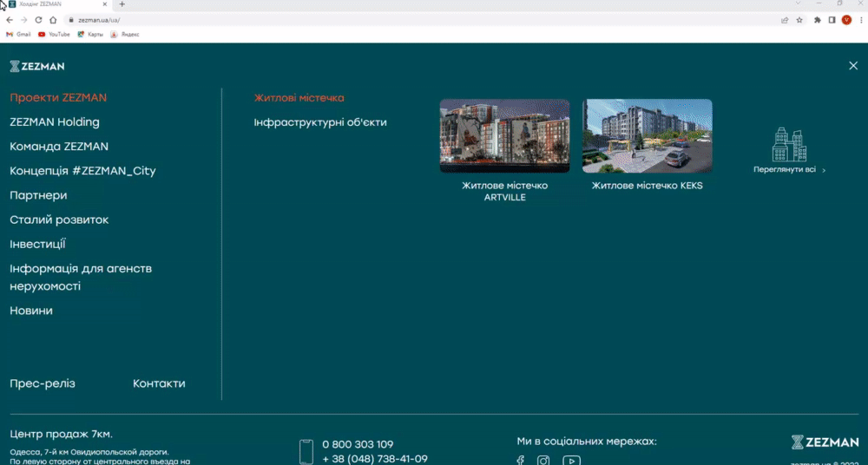The image size is (868, 465).
Task: Select Інвестиції menu item
Action: coord(37,244)
